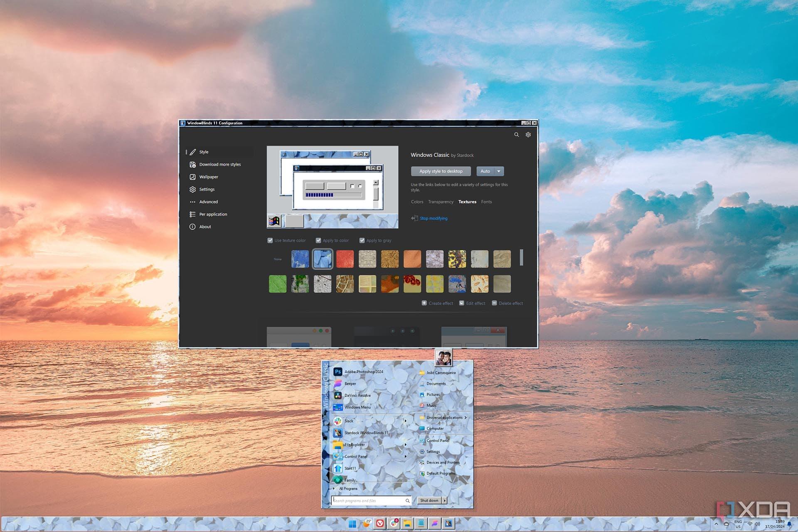Open the gear settings icon at top right
Viewport: 798px width, 532px height.
(x=528, y=135)
